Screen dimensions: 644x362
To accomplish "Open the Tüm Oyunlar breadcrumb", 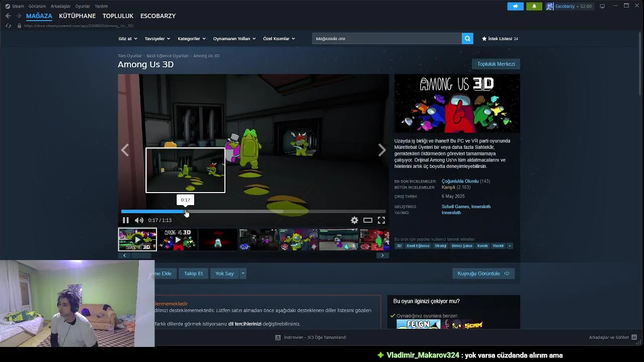I will coord(130,56).
